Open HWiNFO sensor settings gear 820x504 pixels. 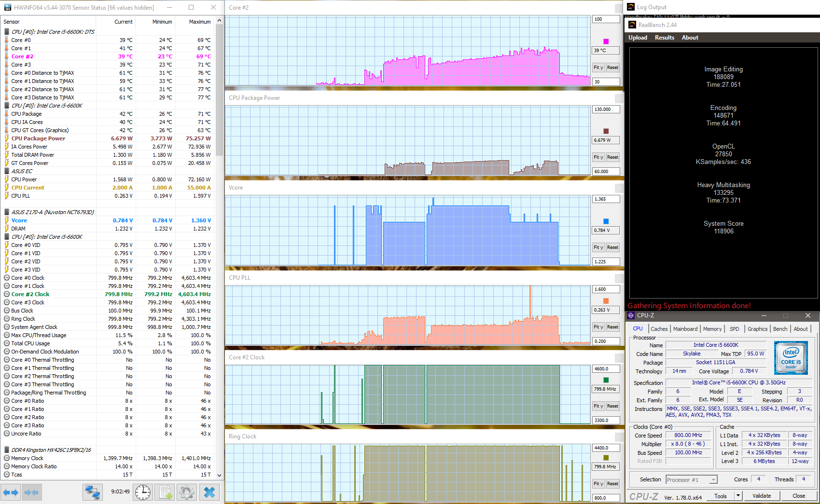pos(187,492)
